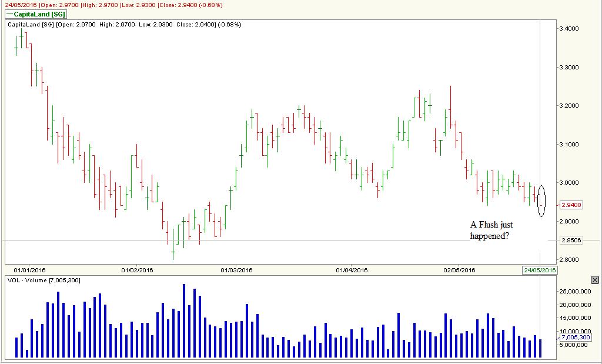
Task: Click the 15,000,000 volume axis label
Action: pos(575,318)
